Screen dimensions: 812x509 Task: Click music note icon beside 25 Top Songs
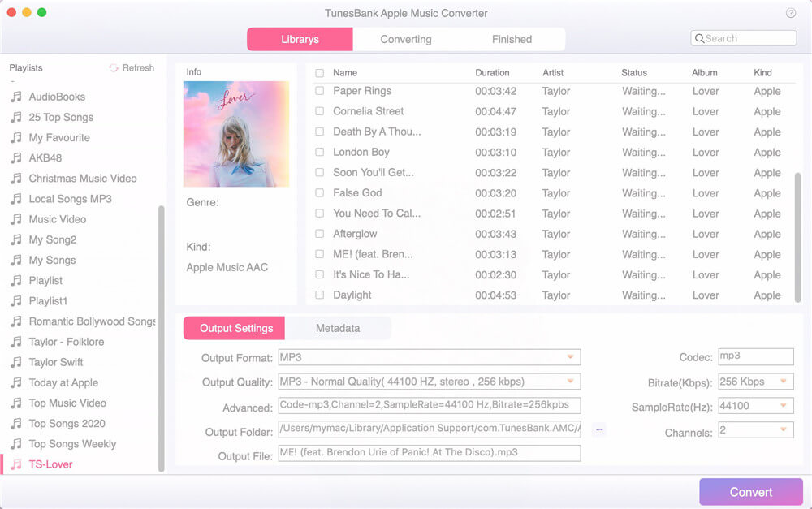[16, 117]
